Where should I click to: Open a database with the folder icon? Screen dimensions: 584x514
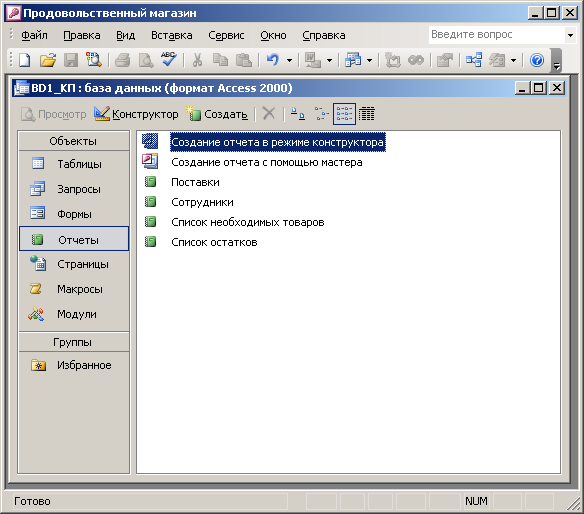tap(48, 60)
